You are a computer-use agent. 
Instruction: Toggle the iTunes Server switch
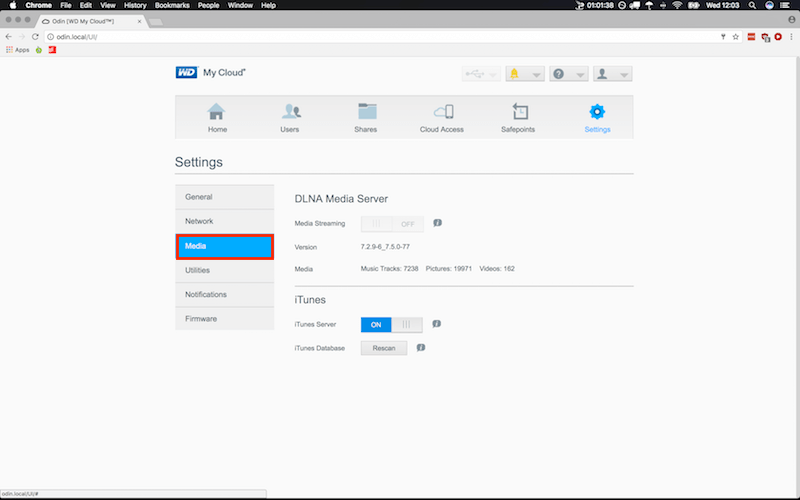391,325
